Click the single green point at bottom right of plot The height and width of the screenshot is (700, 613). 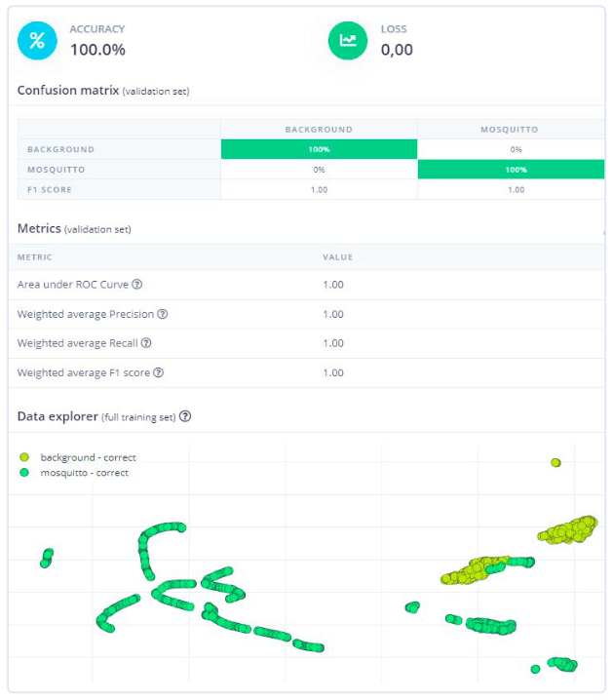coord(535,669)
